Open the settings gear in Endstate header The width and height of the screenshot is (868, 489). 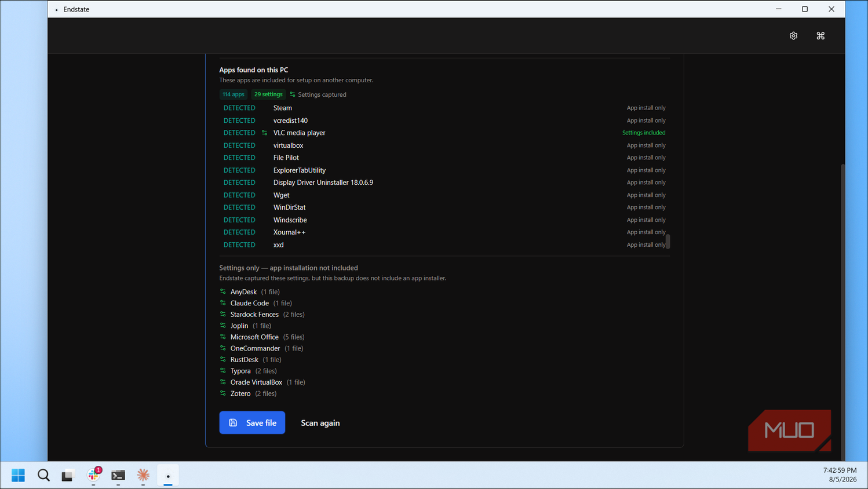pyautogui.click(x=793, y=36)
